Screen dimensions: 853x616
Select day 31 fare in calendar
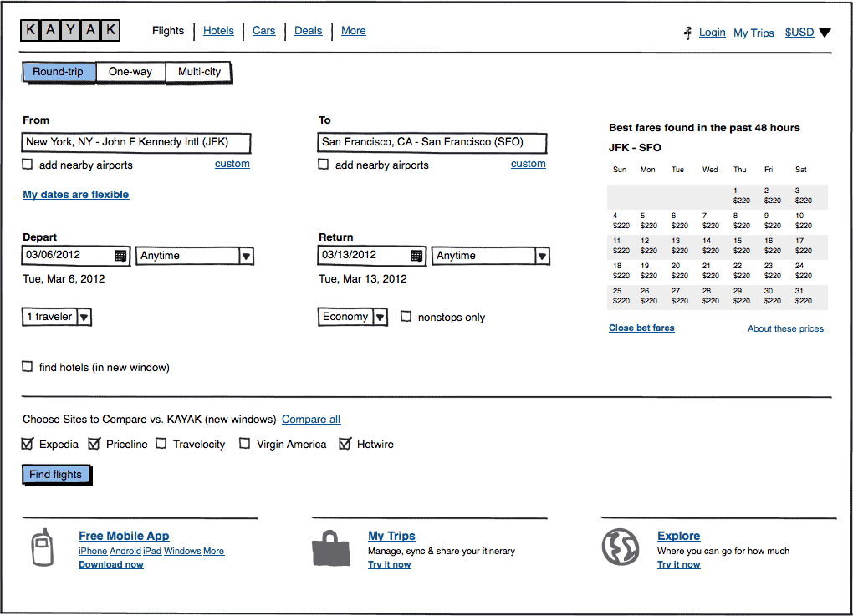pos(804,296)
